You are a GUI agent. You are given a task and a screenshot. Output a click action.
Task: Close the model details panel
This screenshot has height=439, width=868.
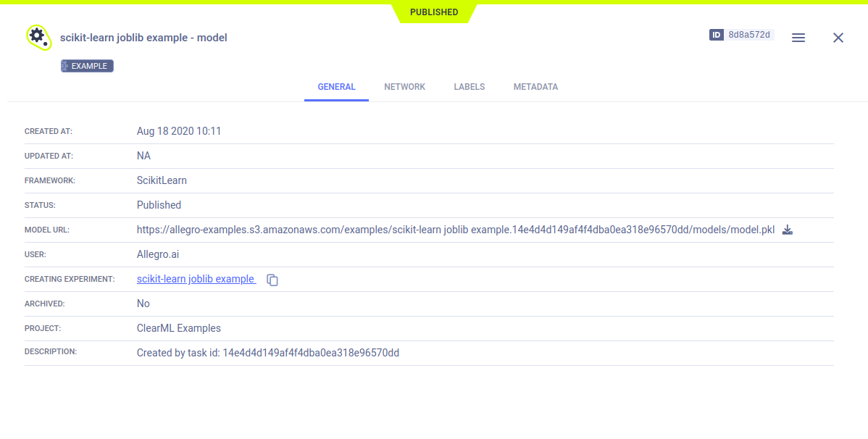(x=838, y=38)
